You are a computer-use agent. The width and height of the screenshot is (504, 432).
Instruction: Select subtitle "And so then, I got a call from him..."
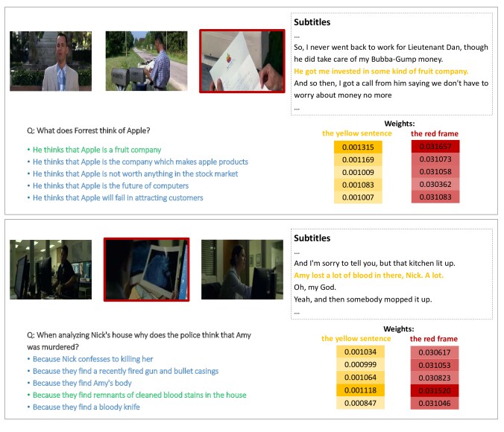tap(391, 89)
